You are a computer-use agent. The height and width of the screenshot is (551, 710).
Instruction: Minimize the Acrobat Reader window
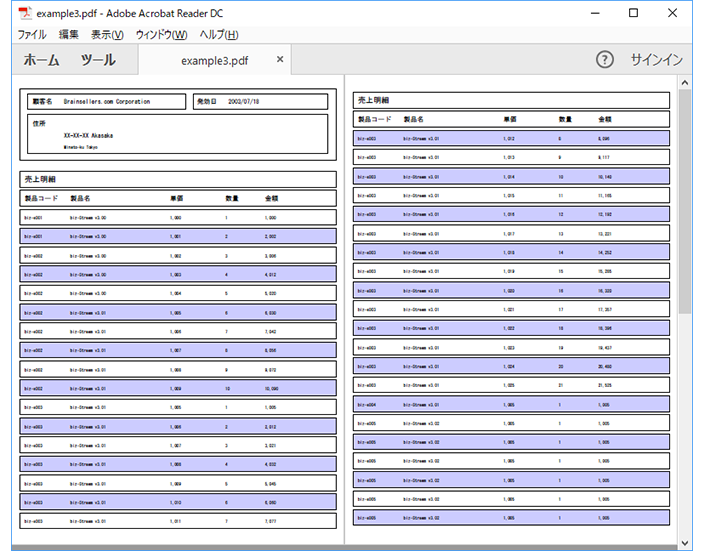tap(595, 13)
